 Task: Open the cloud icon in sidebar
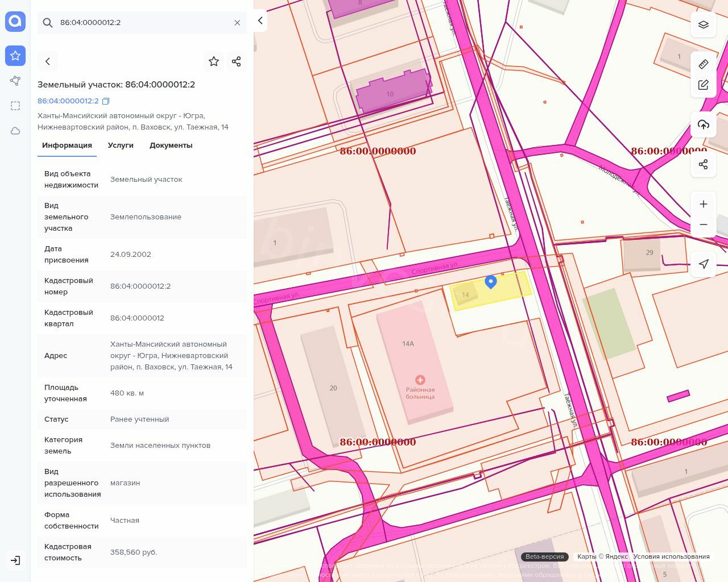click(15, 131)
